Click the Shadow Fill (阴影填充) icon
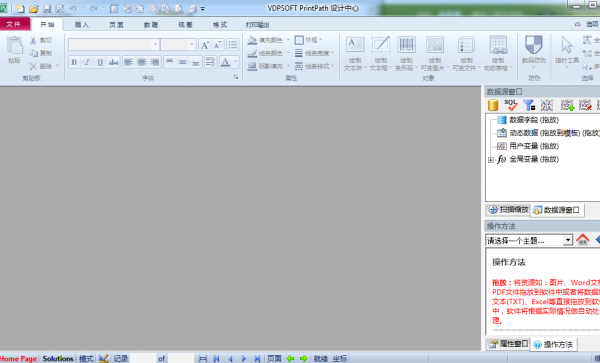The image size is (600, 363). coord(252,66)
